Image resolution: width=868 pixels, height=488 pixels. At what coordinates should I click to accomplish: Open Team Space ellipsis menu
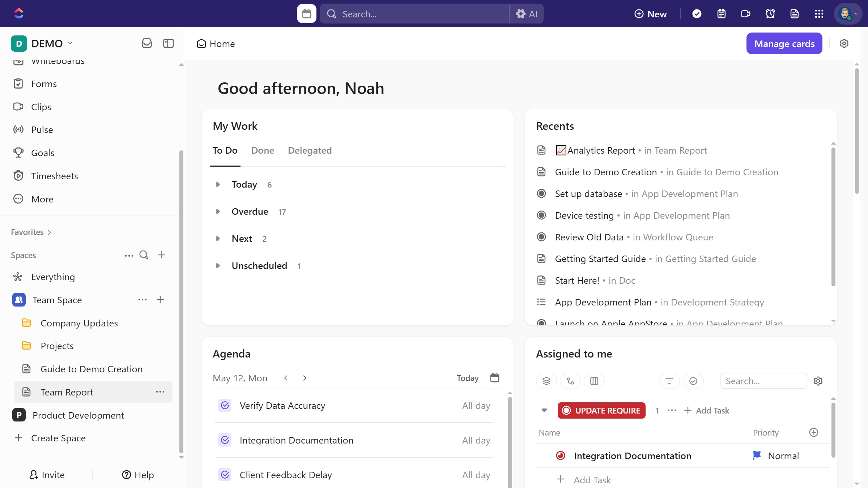[142, 300]
